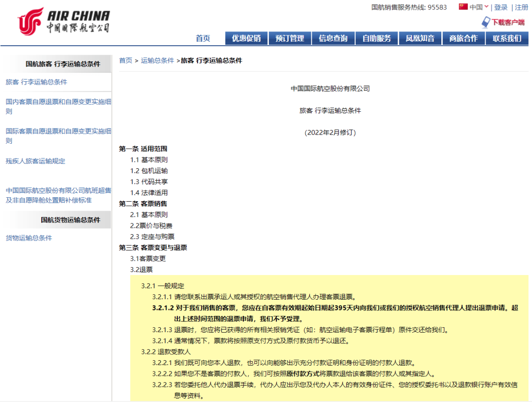Image resolution: width=532 pixels, height=402 pixels.
Task: Open 国内客票自愿退票和自愿变更实施细则 sidebar link
Action: pos(58,106)
